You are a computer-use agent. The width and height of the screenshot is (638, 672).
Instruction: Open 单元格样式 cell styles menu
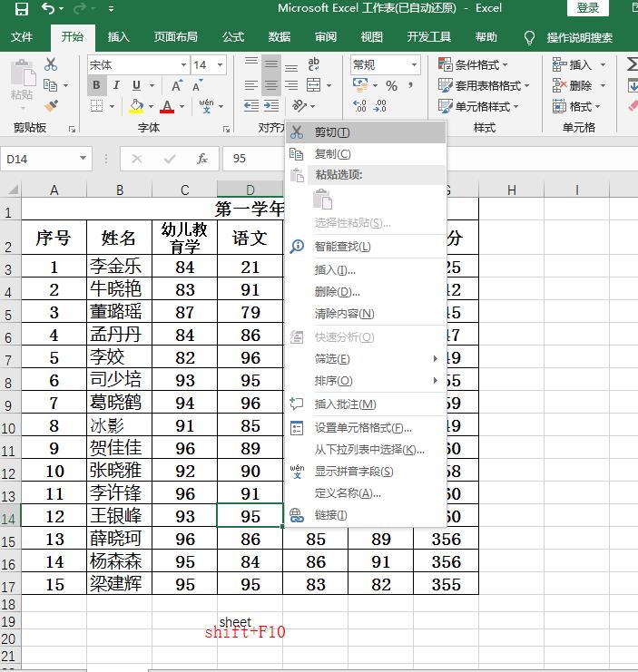pos(478,106)
